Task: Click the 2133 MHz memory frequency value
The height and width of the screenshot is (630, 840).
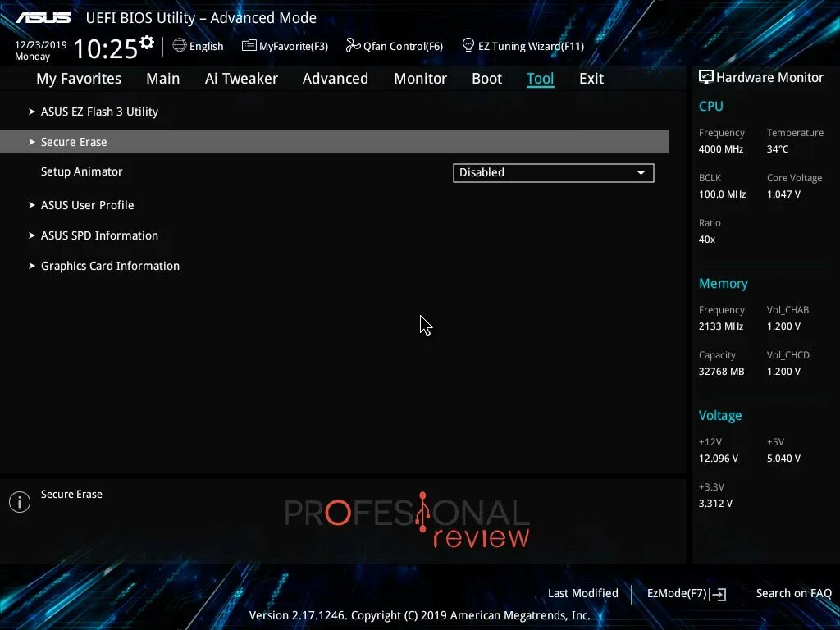Action: click(x=721, y=326)
